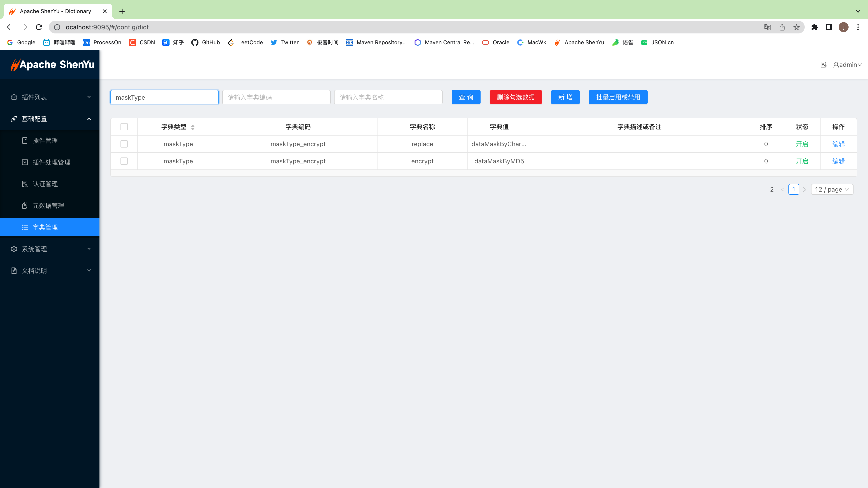868x488 pixels.
Task: Open the 12 / page size dropdown
Action: pos(832,190)
